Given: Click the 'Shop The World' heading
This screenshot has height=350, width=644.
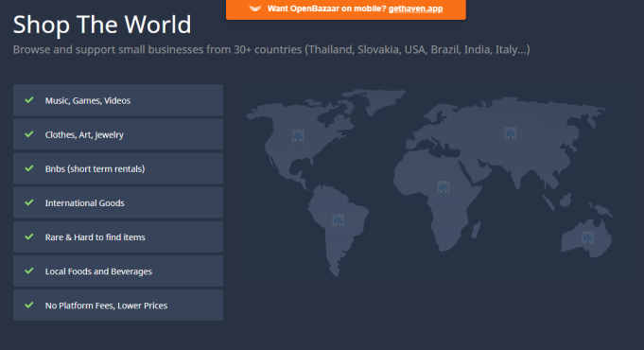Looking at the screenshot, I should point(102,25).
